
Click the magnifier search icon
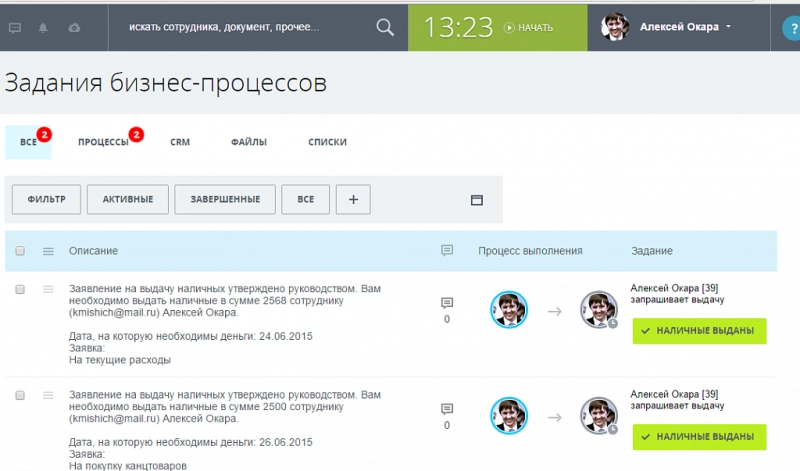pos(385,28)
